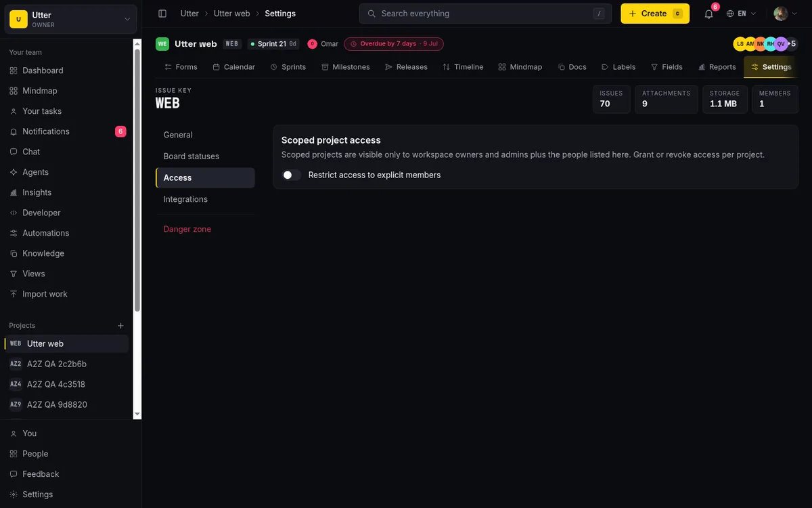Go to the Milestones tab
Image resolution: width=812 pixels, height=508 pixels.
(346, 67)
